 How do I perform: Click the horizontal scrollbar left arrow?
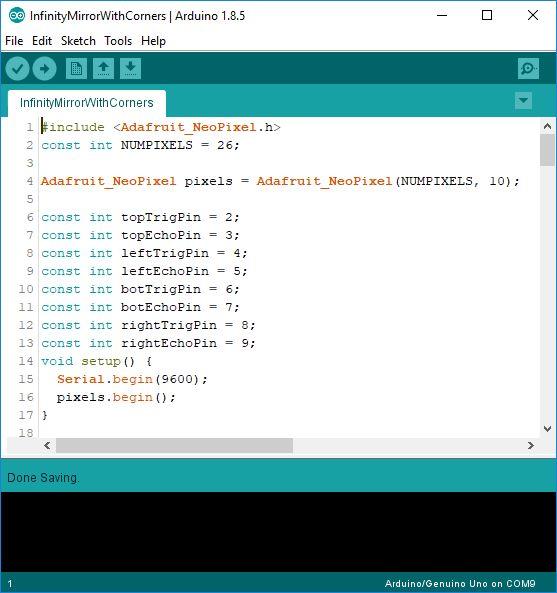pyautogui.click(x=47, y=446)
